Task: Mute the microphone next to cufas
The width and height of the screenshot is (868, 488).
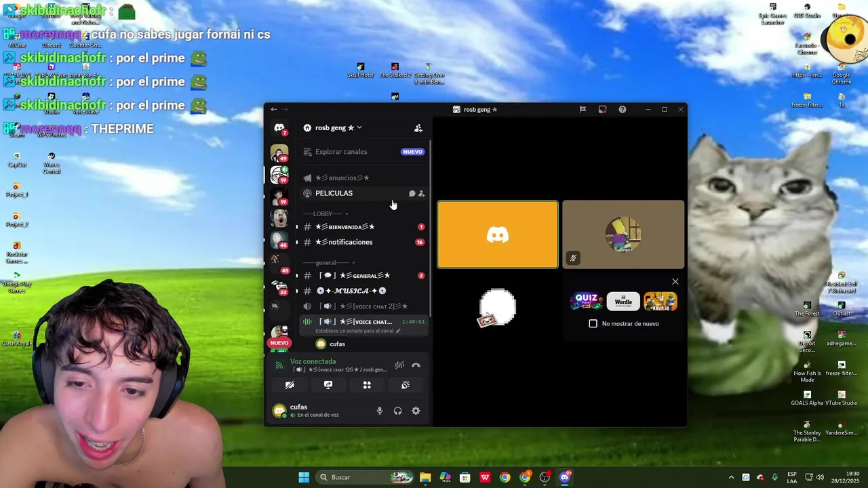Action: 380,411
